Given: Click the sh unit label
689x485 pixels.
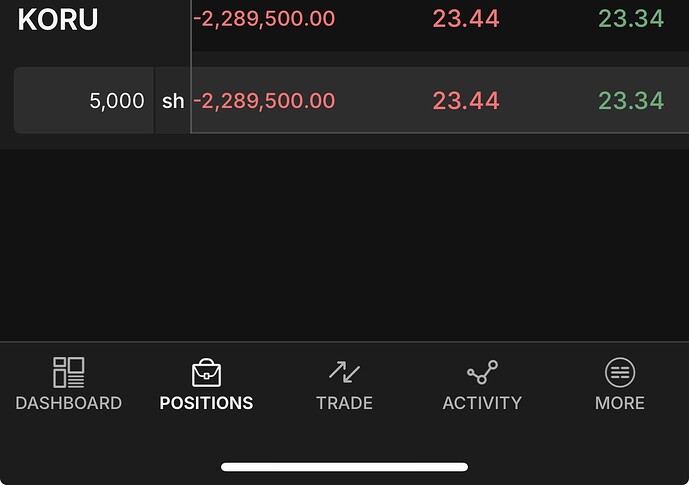Looking at the screenshot, I should (x=173, y=101).
